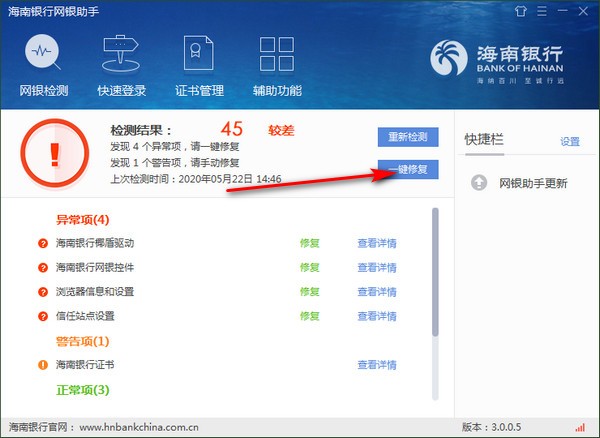
Task: Select the 浏览器信息和设置 row text
Action: [95, 292]
